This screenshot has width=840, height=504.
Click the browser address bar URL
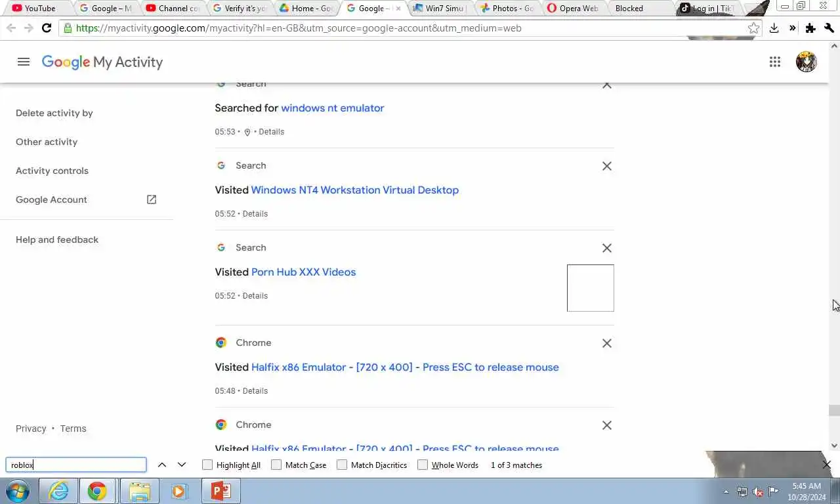(x=299, y=28)
